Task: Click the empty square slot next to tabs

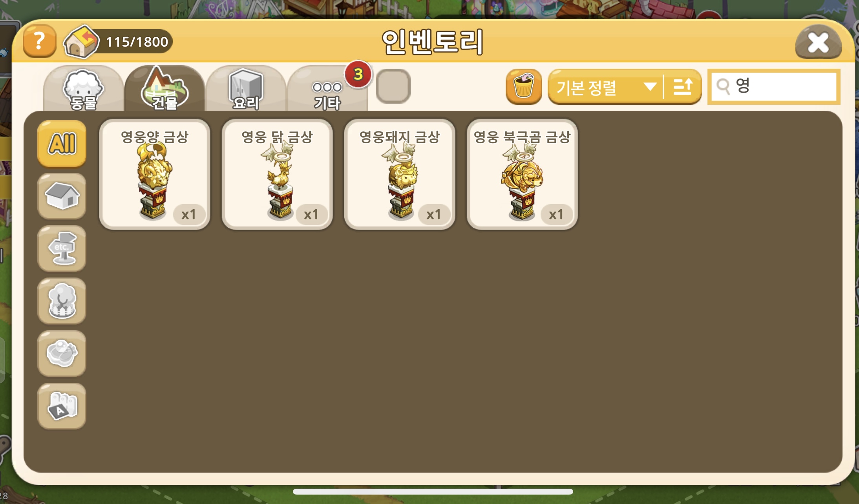Action: pyautogui.click(x=393, y=86)
